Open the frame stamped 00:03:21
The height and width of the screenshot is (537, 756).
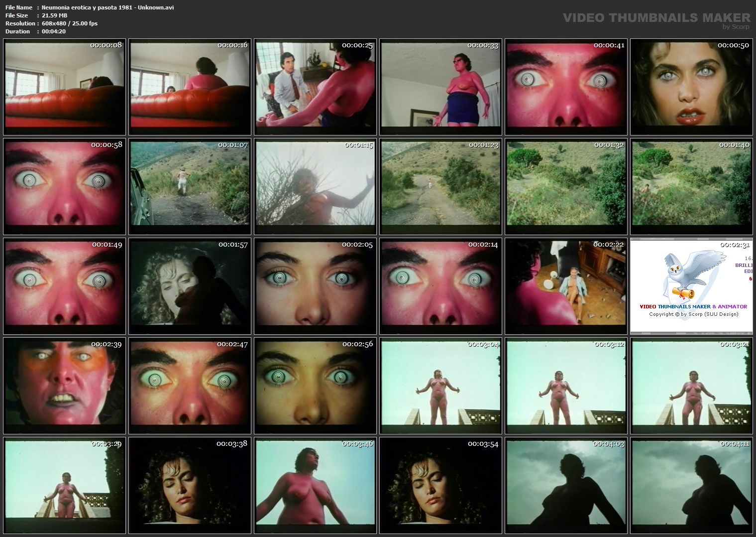point(692,386)
